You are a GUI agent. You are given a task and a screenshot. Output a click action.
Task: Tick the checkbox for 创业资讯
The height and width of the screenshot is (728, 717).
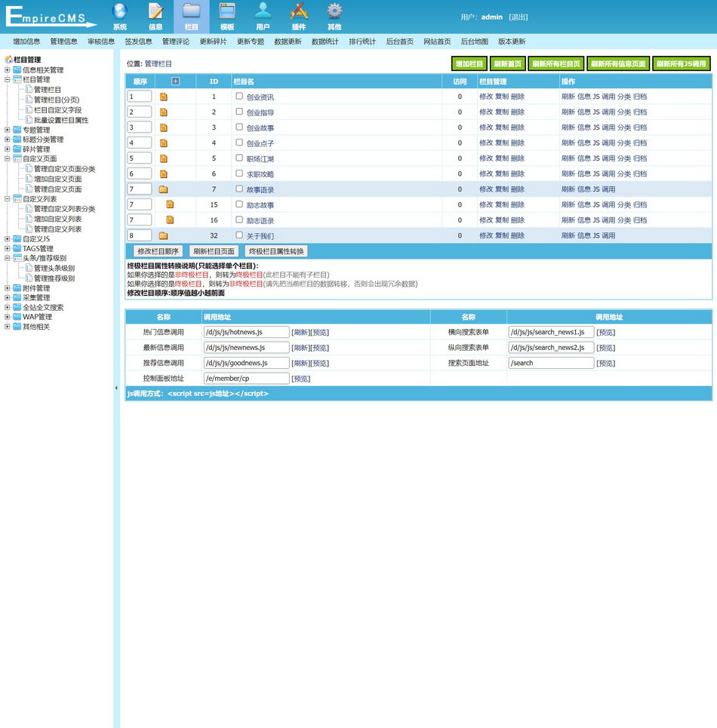tap(239, 96)
